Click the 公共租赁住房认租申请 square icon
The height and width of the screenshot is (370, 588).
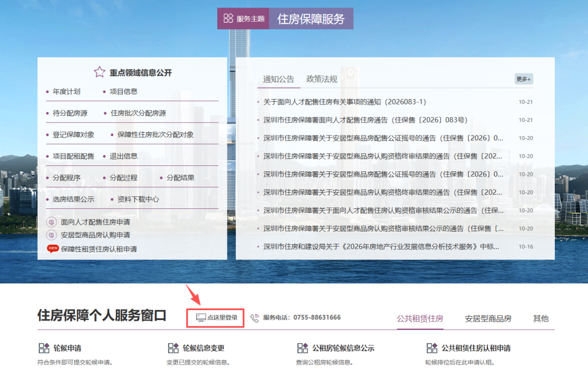(432, 348)
